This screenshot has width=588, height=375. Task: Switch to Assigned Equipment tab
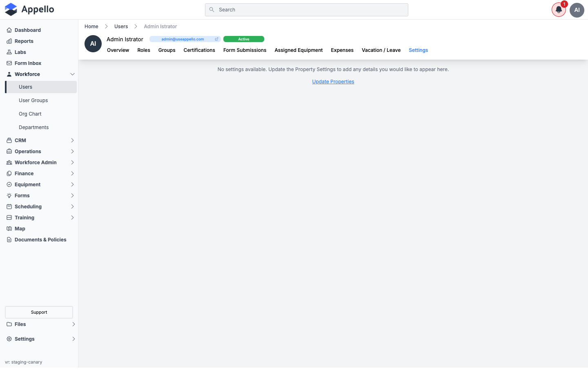point(298,50)
